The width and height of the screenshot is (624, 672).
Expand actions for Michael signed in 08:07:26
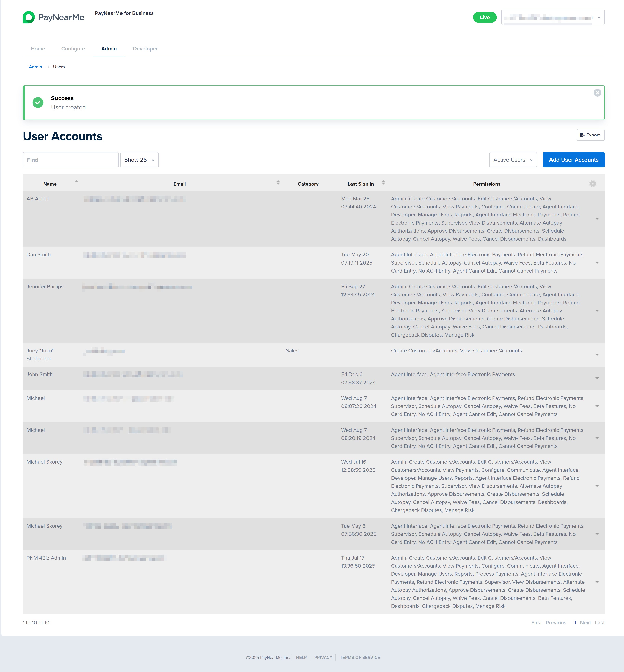[x=597, y=406]
